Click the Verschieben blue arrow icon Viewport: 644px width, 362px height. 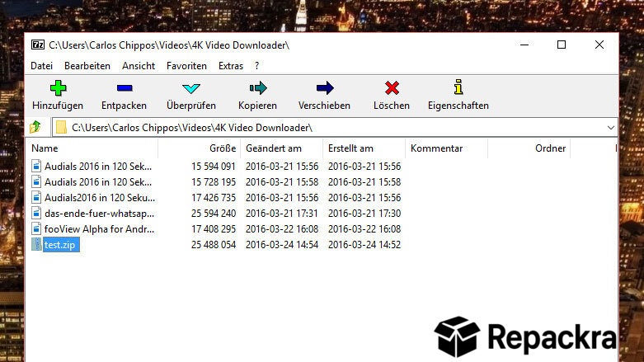[x=325, y=88]
